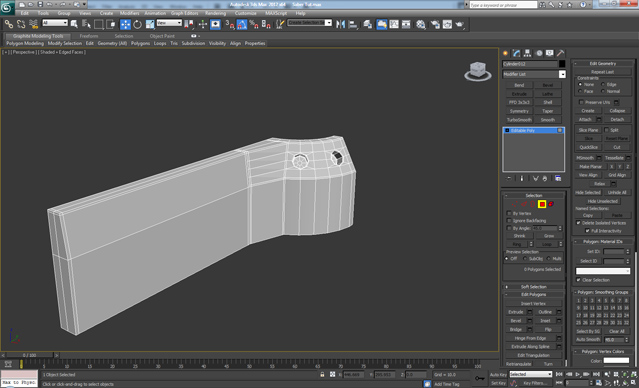Open the Create command panel tab
639x388 pixels.
(506, 53)
